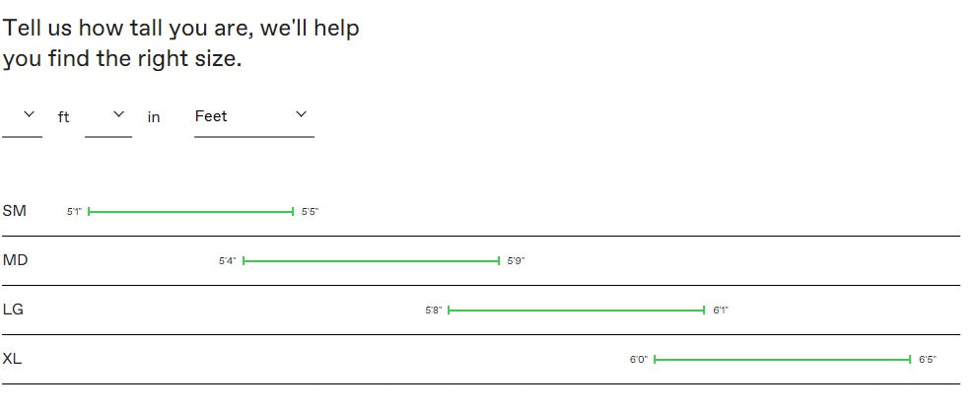Click the SM green height range bar
Screen dimensions: 980x416
coord(191,212)
